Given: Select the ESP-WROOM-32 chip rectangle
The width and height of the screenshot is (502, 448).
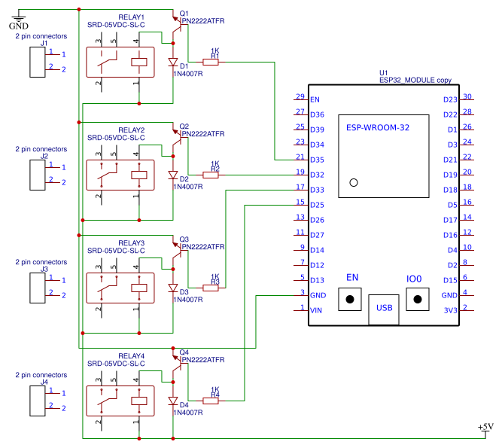Looking at the screenshot, I should point(384,156).
